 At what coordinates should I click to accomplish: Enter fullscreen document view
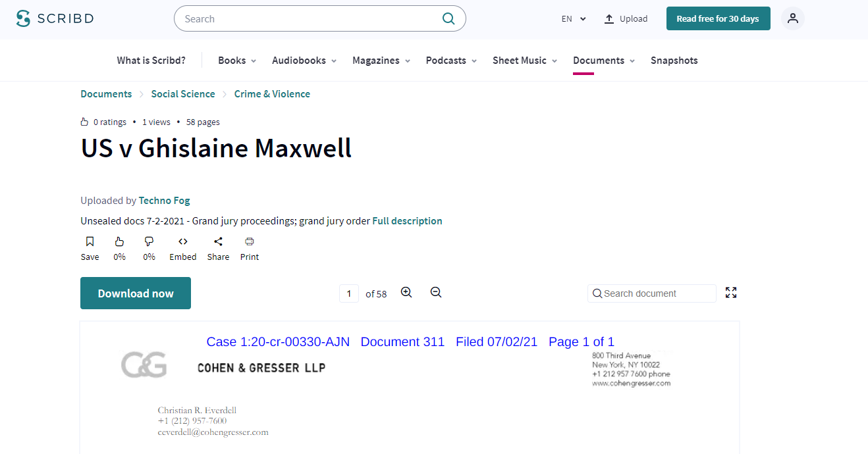click(x=731, y=293)
